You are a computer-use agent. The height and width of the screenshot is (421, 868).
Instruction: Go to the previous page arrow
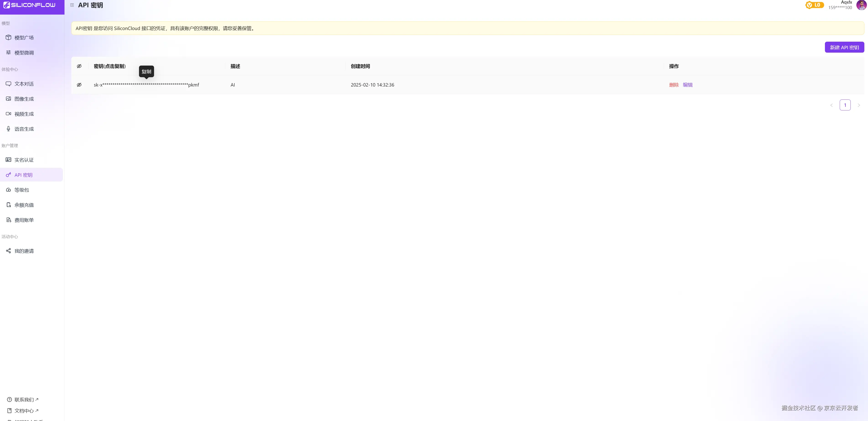(x=831, y=105)
